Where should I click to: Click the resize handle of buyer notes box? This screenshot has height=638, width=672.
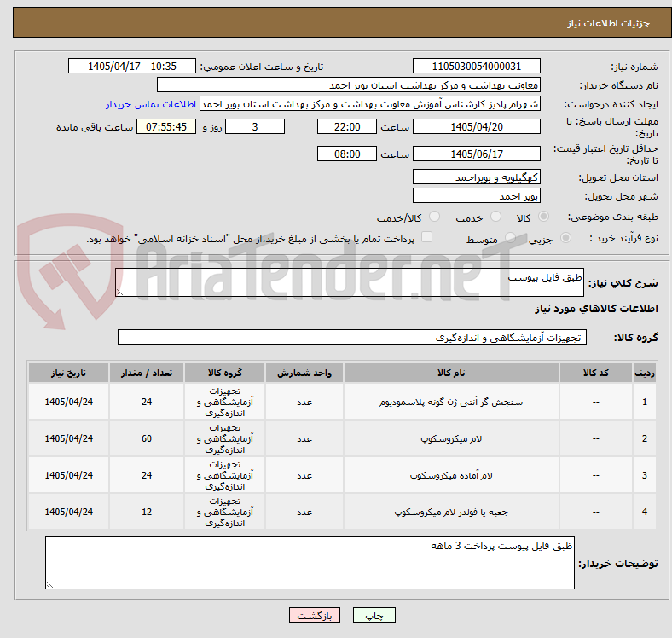49,584
